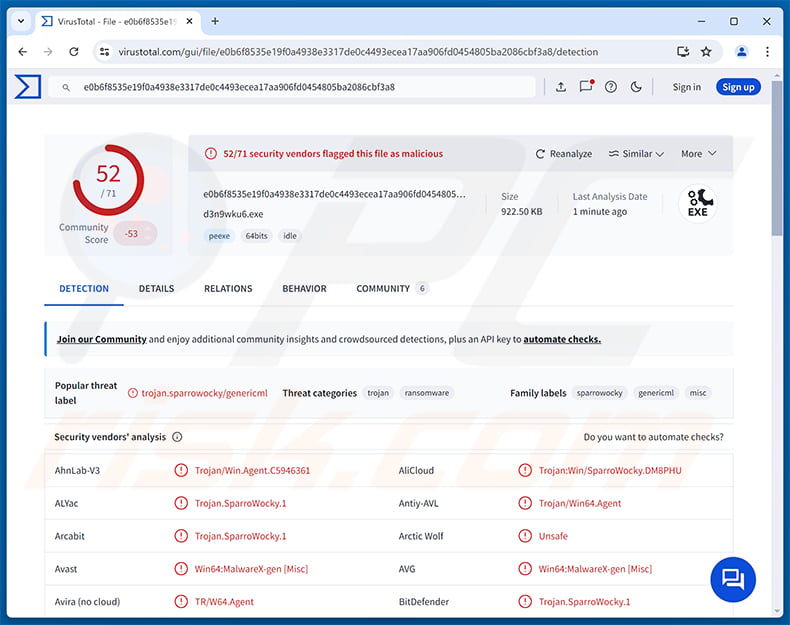
Task: Click the idle tag
Action: coord(290,236)
